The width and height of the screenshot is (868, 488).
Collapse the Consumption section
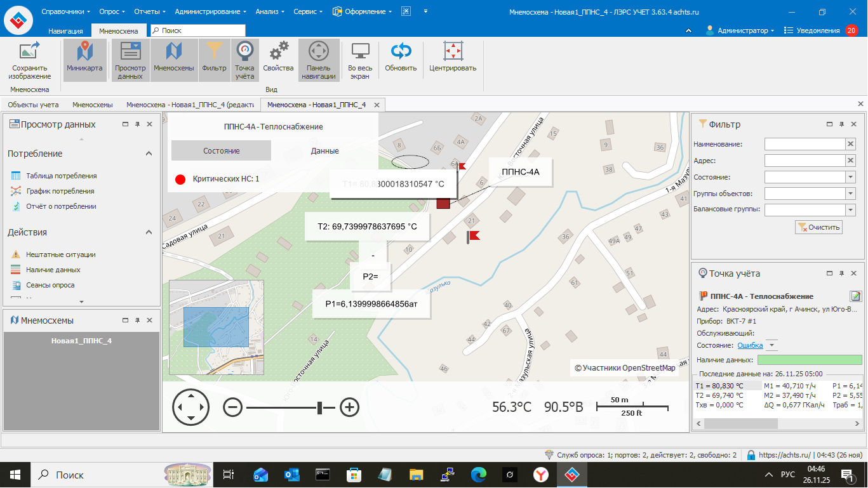(149, 154)
